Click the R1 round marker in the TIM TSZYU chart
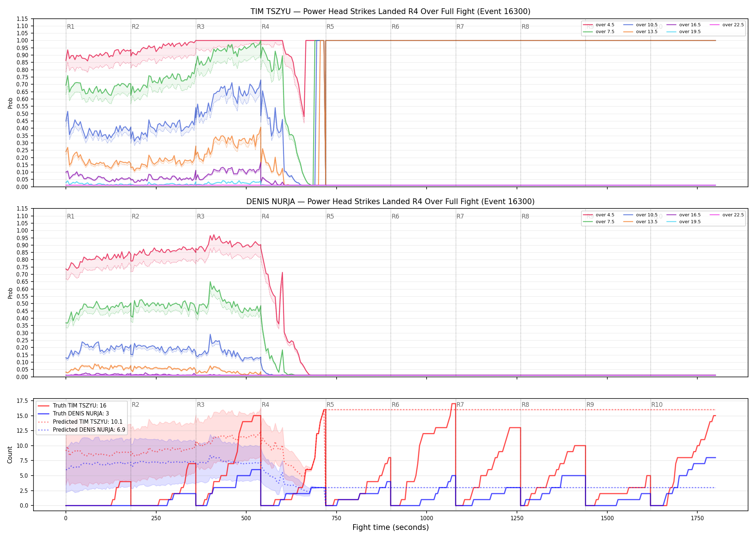This screenshot has height=540, width=756. tap(71, 27)
